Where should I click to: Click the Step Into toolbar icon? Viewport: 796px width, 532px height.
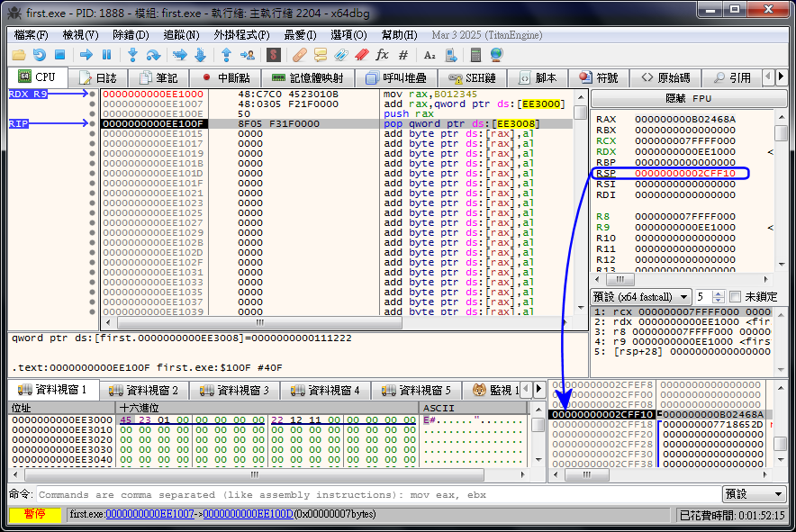[x=132, y=55]
